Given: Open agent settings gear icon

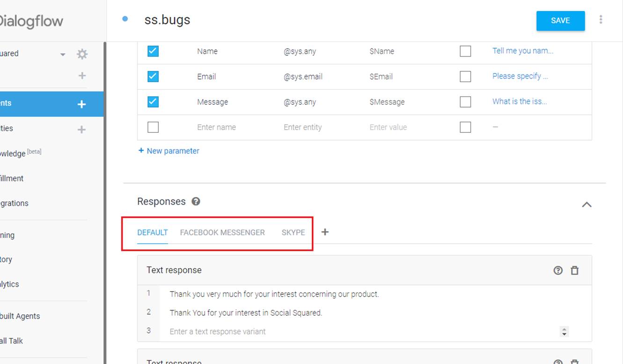Looking at the screenshot, I should tap(82, 54).
